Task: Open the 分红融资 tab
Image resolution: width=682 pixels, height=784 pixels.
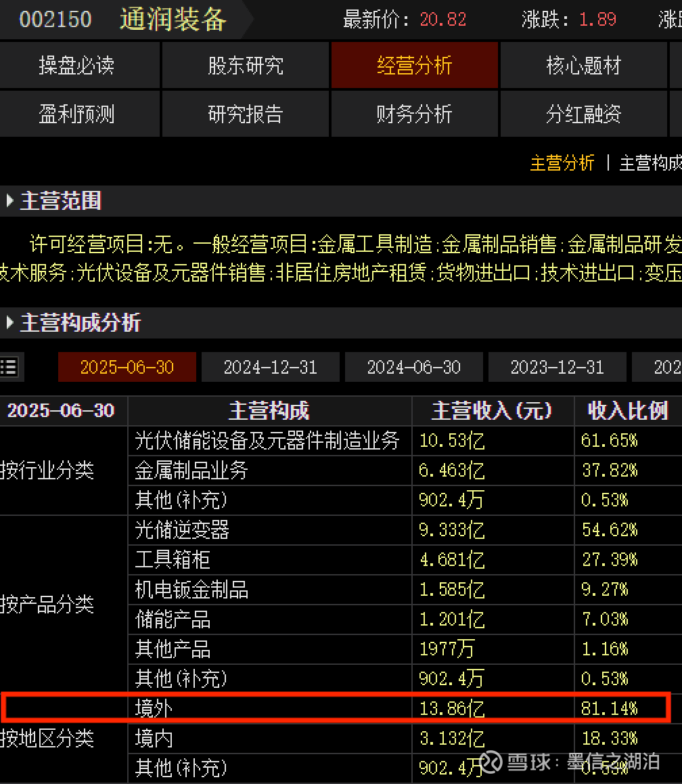Action: coord(584,114)
